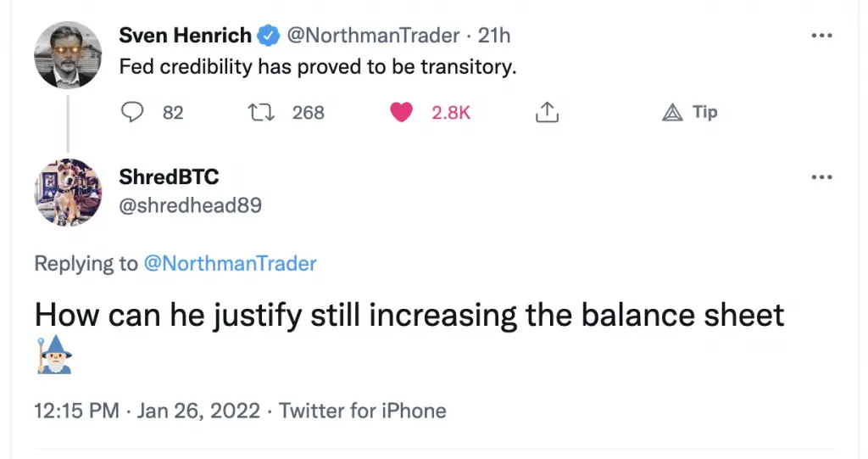Click the 21h timestamp link
868x459 pixels.
(x=494, y=36)
